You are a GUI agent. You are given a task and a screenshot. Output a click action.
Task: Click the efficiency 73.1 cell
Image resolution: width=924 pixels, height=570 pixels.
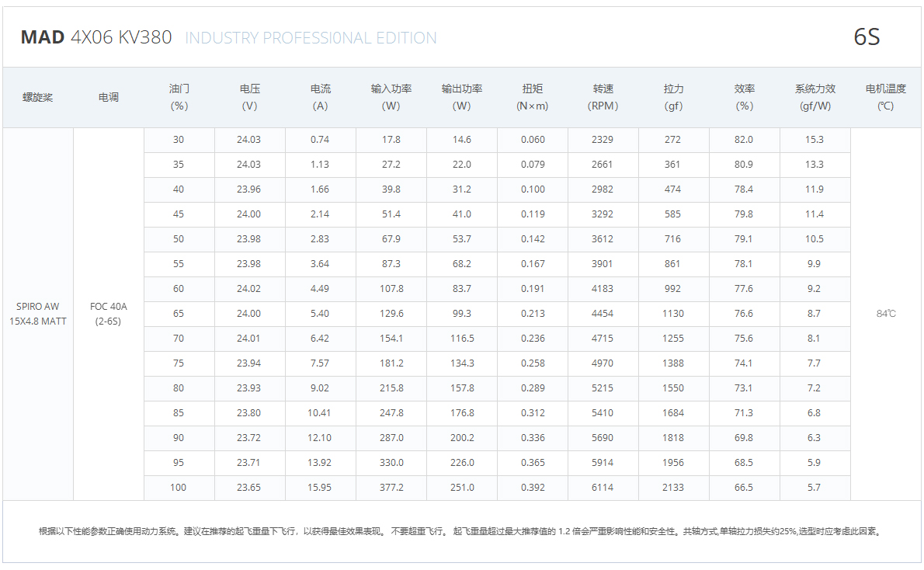(745, 388)
